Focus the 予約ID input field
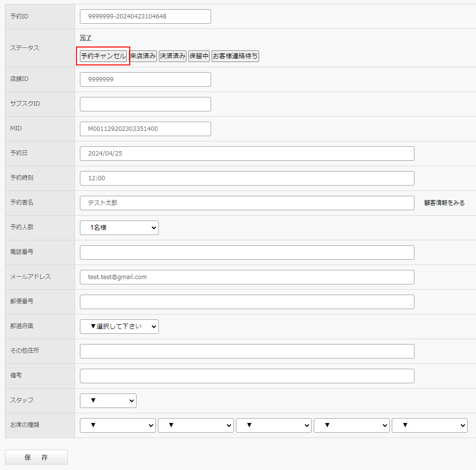Image resolution: width=476 pixels, height=470 pixels. pos(145,16)
